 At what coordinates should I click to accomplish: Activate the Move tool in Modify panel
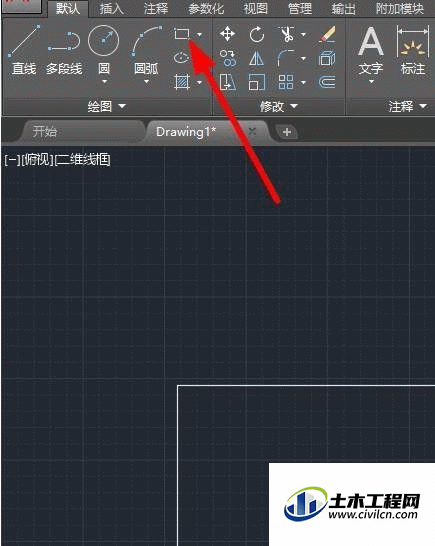[x=227, y=34]
